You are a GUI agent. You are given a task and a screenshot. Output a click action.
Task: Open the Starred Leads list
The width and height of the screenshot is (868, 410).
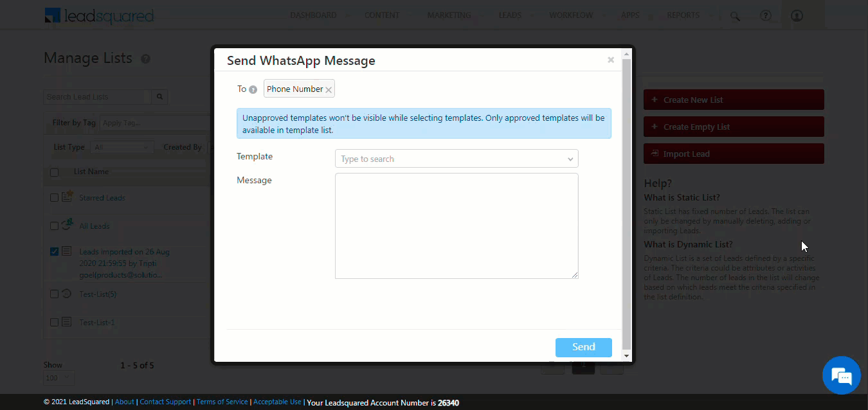point(102,198)
